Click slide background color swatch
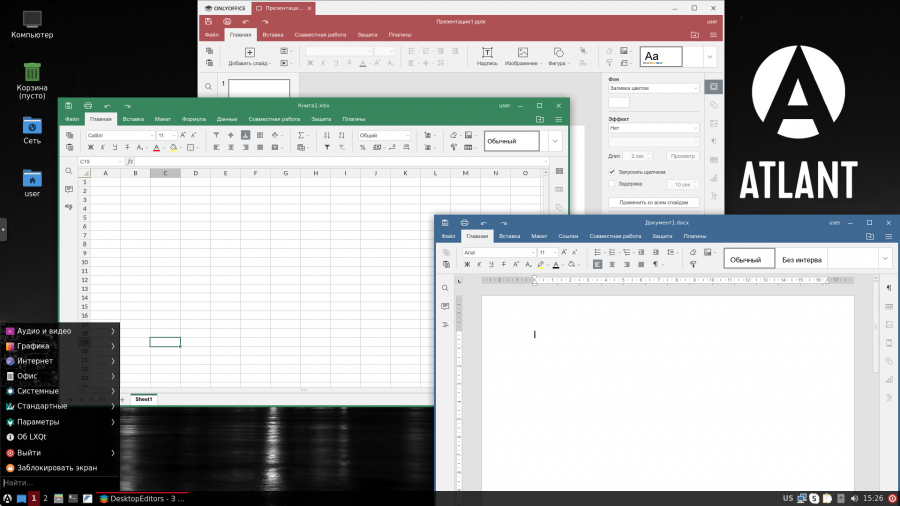 click(619, 103)
